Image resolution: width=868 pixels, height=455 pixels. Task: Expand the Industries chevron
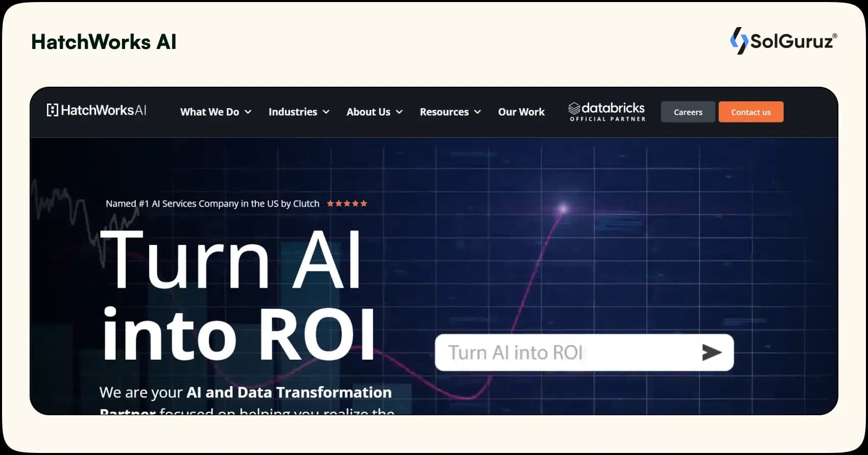[x=326, y=112]
